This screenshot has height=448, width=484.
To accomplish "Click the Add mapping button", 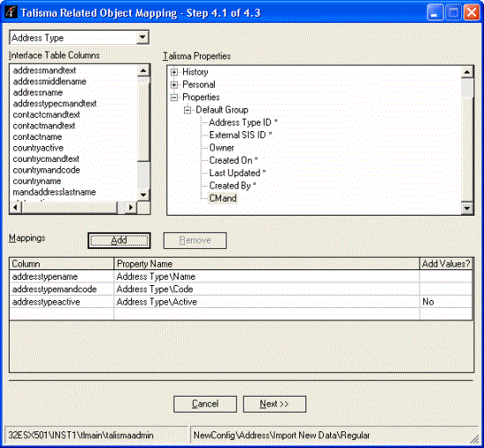I will coord(119,240).
